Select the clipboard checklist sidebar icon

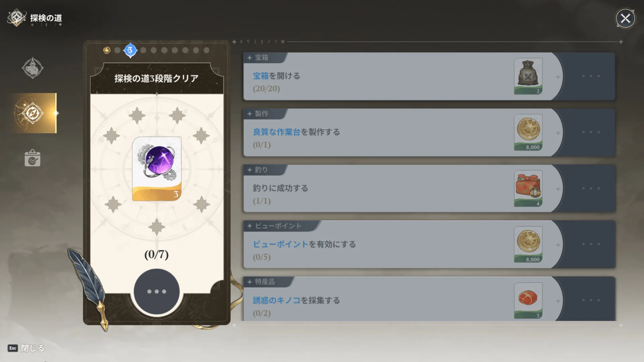point(33,158)
